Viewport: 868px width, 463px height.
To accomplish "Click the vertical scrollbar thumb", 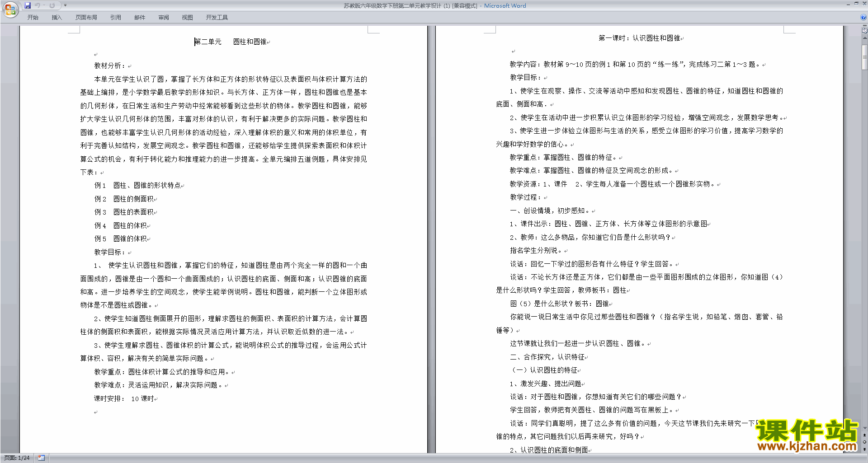I will click(x=864, y=57).
